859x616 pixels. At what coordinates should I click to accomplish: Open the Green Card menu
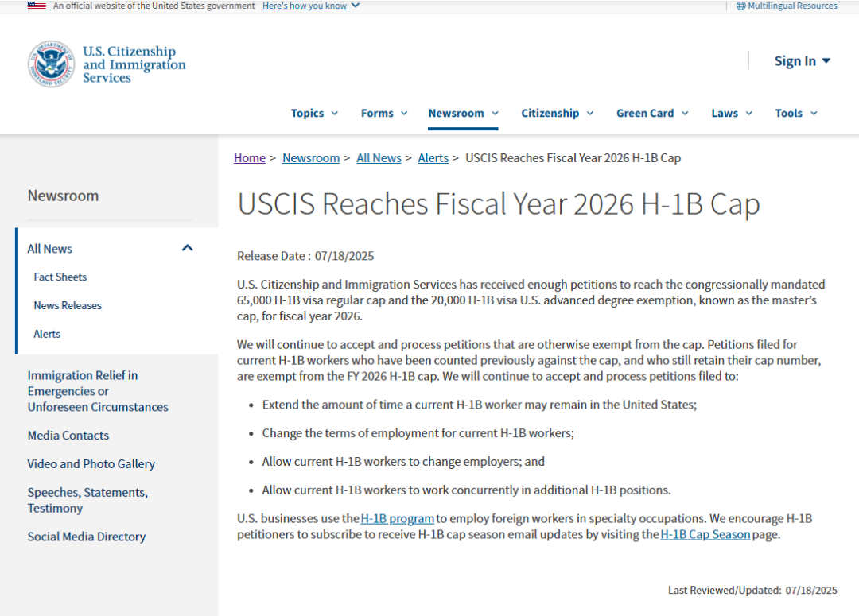tap(645, 113)
